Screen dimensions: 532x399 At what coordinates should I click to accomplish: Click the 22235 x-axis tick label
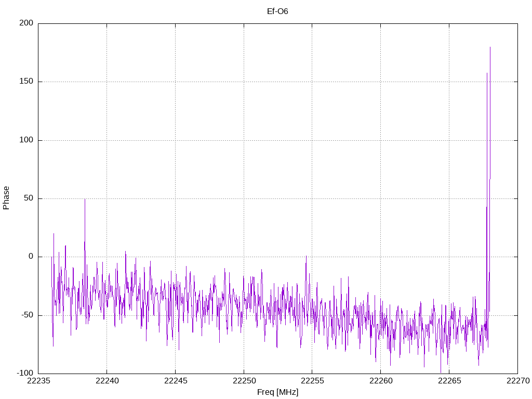pos(38,382)
